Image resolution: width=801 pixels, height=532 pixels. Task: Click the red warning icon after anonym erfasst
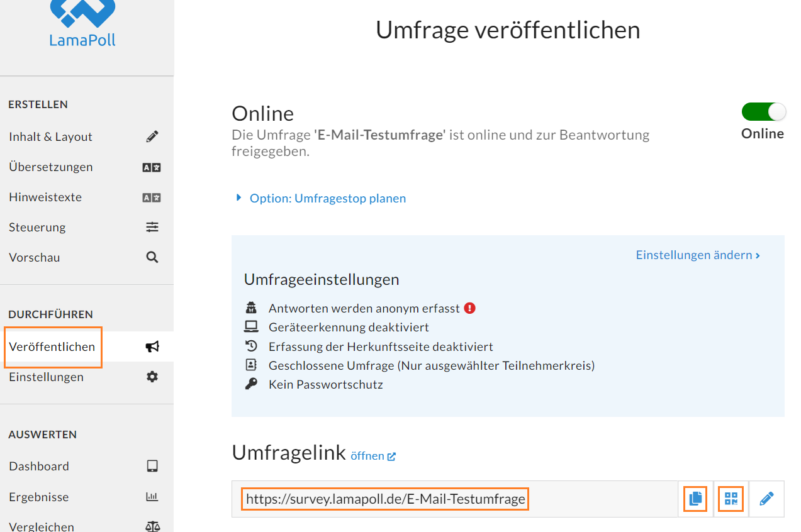click(x=469, y=308)
